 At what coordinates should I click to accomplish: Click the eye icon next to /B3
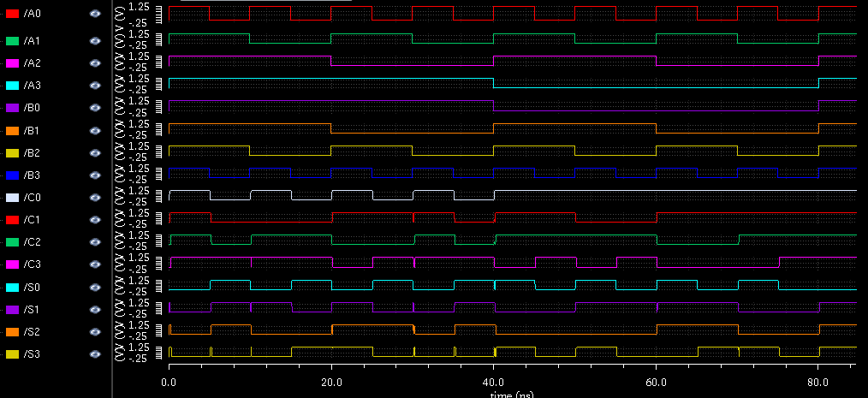click(95, 175)
